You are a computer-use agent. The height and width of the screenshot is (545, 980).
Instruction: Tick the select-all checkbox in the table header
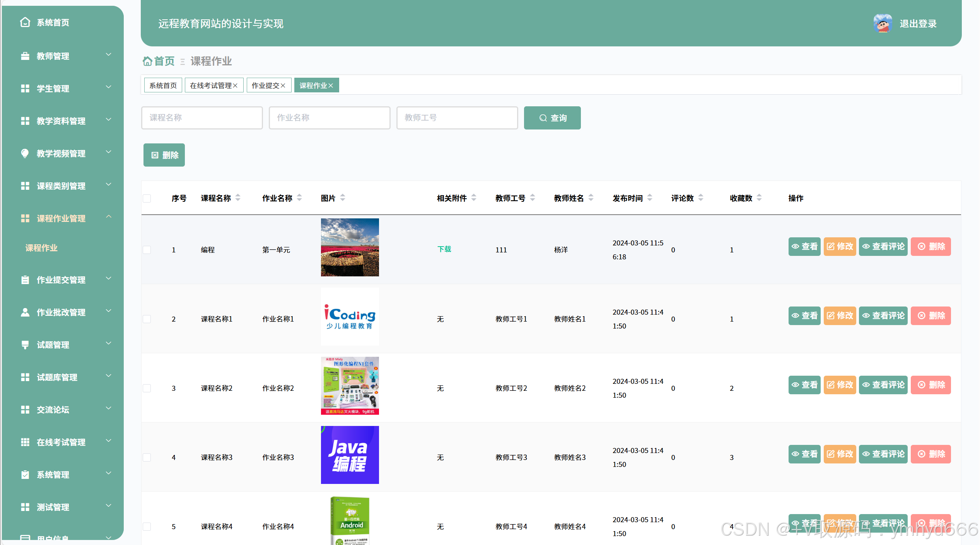pyautogui.click(x=147, y=199)
